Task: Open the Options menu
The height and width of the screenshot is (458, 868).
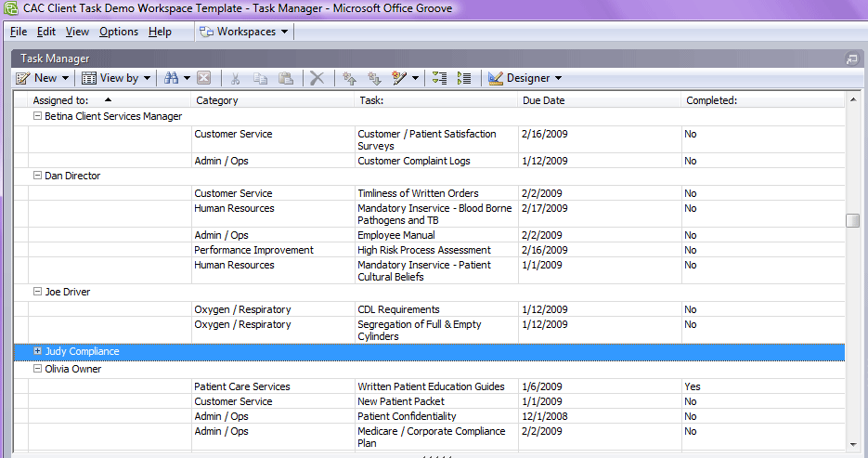Action: pos(119,32)
